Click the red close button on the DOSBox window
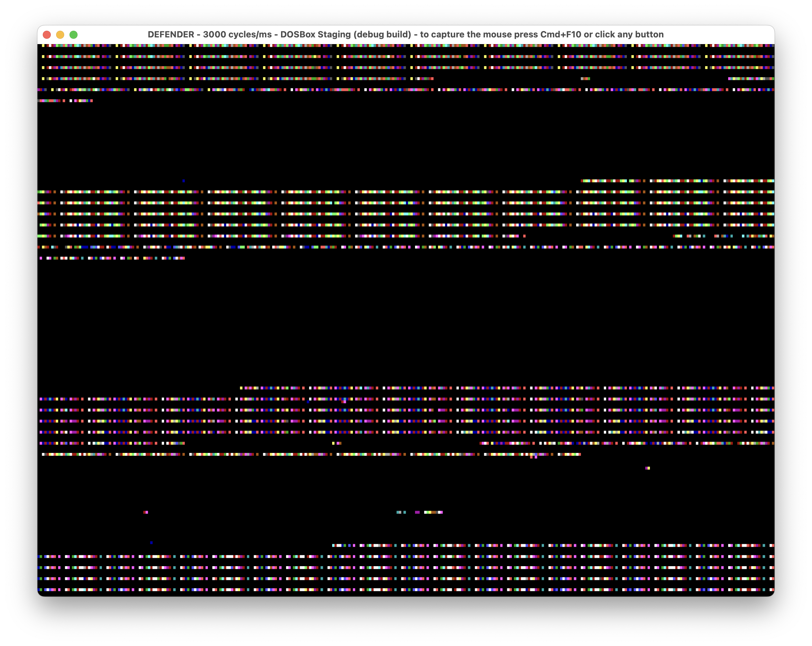812x646 pixels. point(46,35)
